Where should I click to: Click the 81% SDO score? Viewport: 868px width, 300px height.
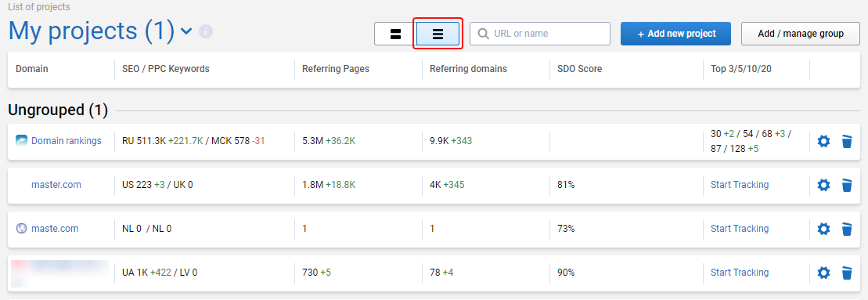tap(566, 185)
